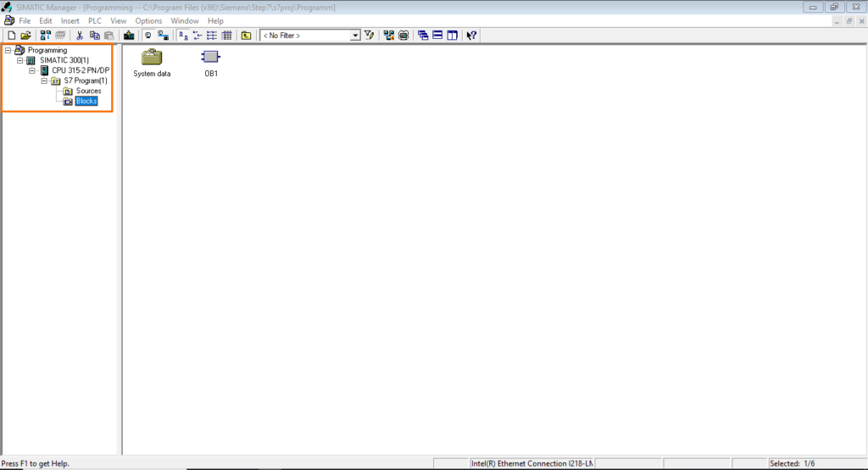Collapse the Programming project node
This screenshot has height=470, width=868.
pyautogui.click(x=8, y=50)
